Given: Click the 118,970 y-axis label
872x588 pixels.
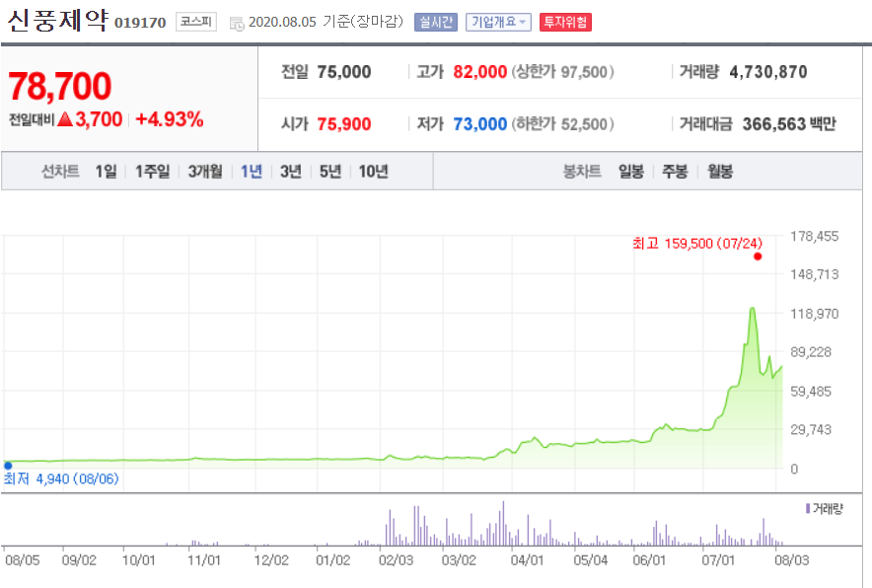Looking at the screenshot, I should point(815,314).
